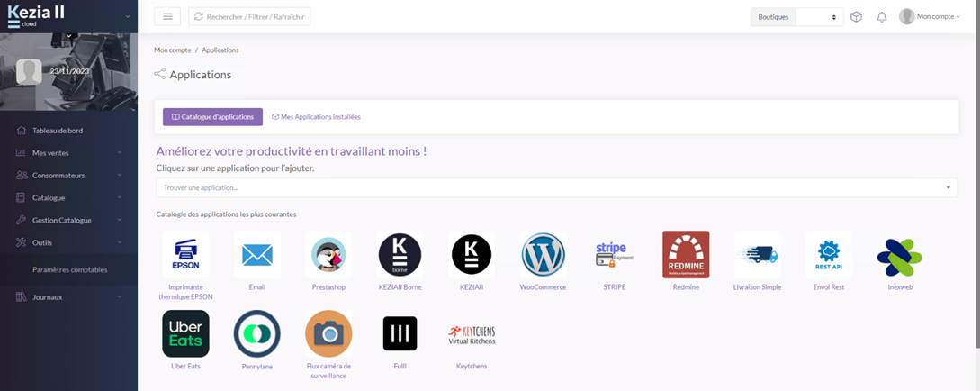Open the Stripe payment application

[x=615, y=255]
